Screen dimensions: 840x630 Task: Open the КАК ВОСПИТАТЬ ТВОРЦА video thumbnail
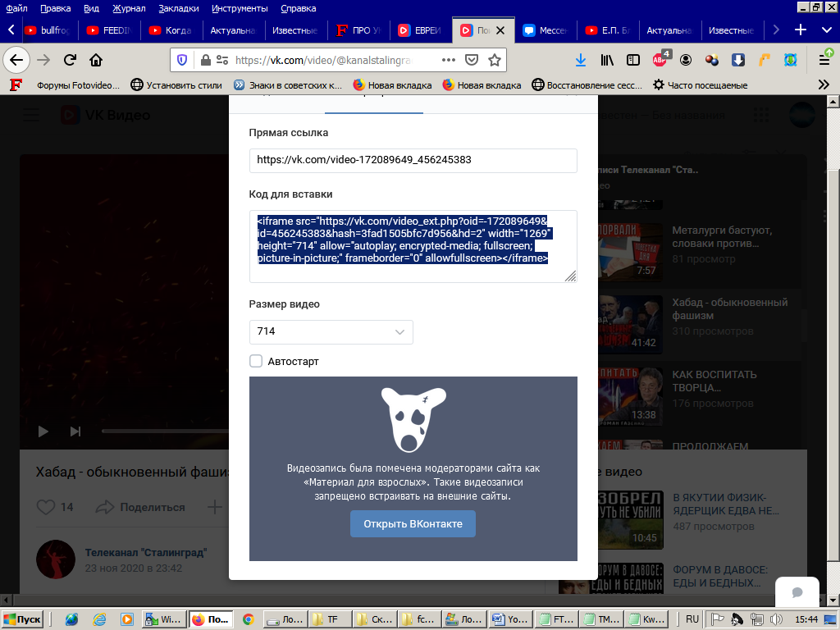click(x=630, y=396)
